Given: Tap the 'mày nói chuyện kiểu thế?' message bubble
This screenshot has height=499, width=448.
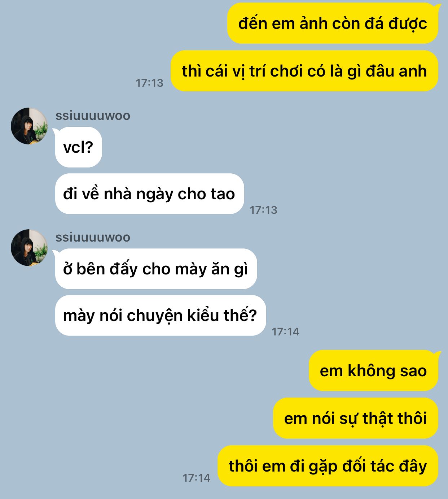Looking at the screenshot, I should point(160,315).
